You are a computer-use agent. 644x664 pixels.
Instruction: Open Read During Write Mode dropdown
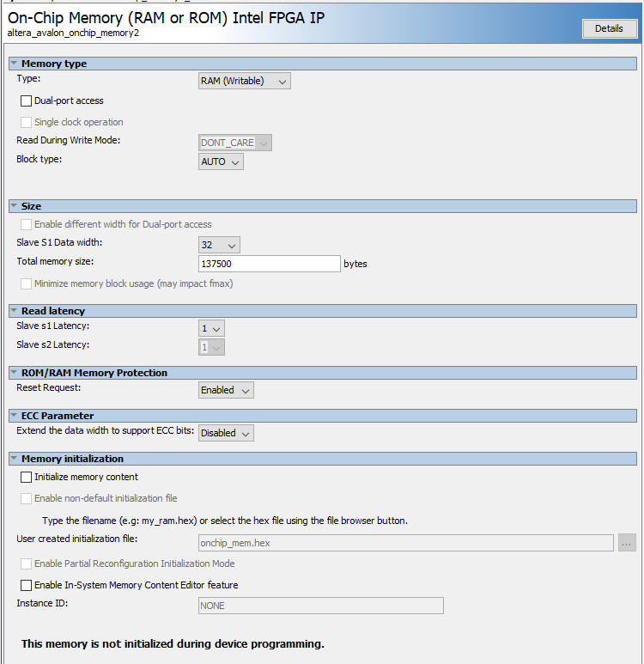(235, 143)
